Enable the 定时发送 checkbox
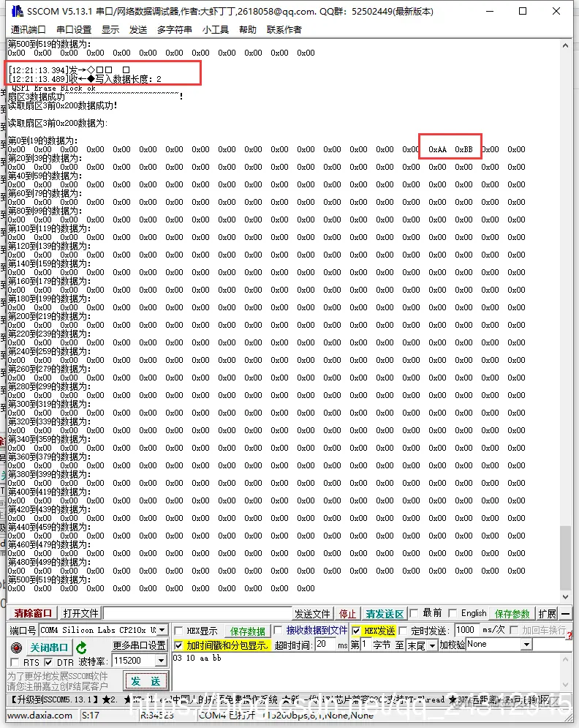The height and width of the screenshot is (728, 579). click(x=403, y=631)
